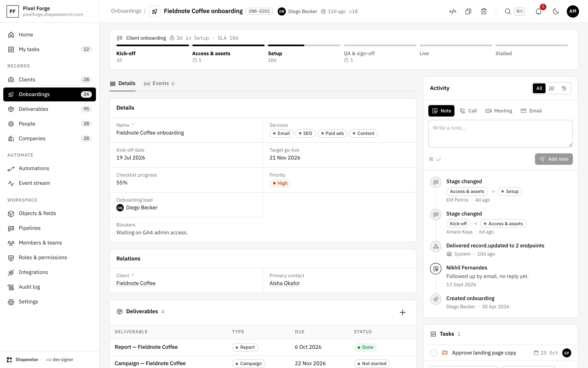Image resolution: width=588 pixels, height=368 pixels.
Task: Click the Paid ads service chip
Action: (x=332, y=133)
